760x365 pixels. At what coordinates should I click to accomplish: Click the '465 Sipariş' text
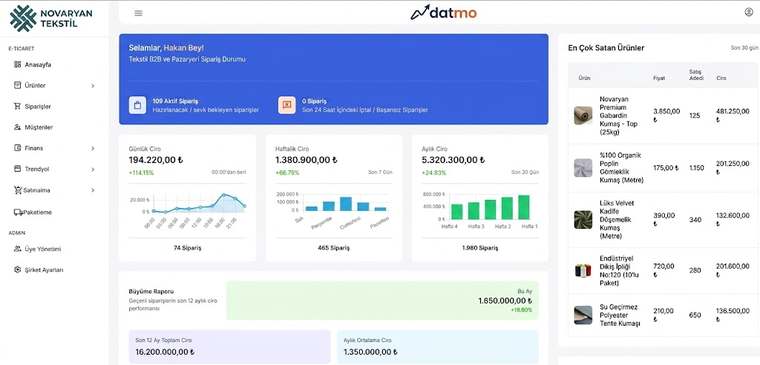coord(333,248)
